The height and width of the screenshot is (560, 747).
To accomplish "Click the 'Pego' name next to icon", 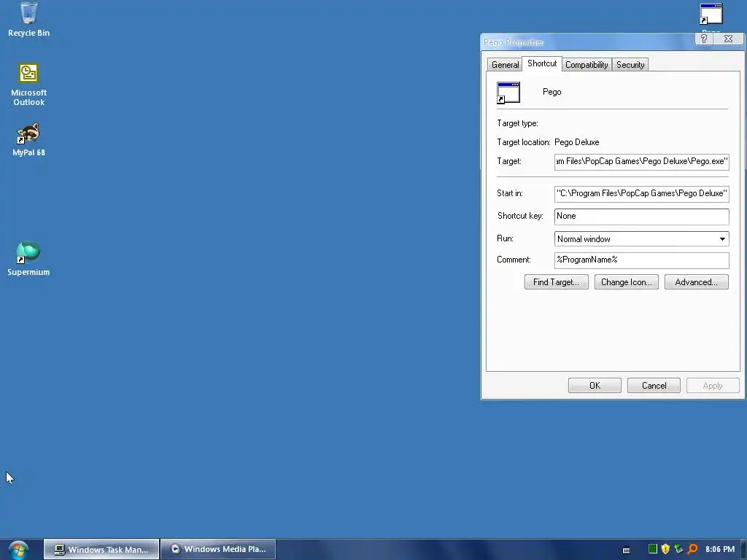I will pos(551,92).
